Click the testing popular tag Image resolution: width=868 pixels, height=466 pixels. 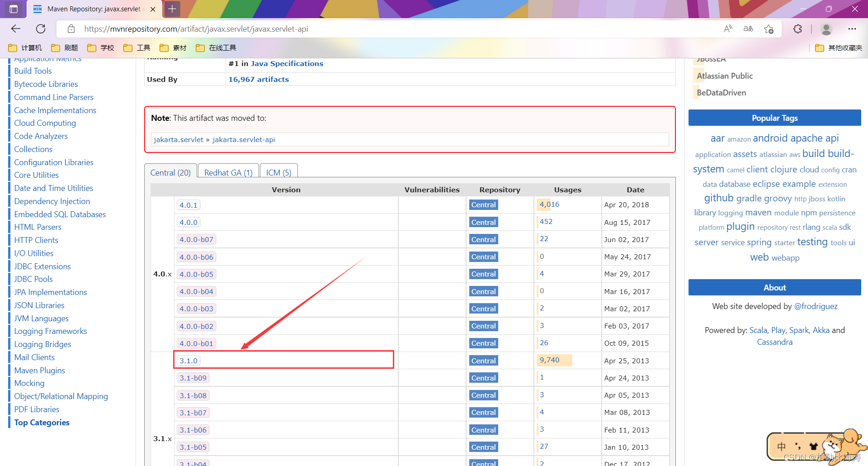pos(812,242)
